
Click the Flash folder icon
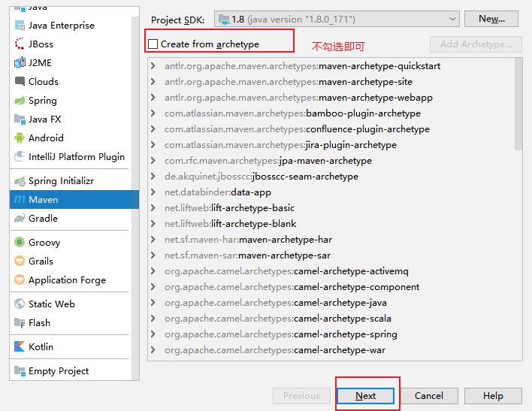point(20,323)
